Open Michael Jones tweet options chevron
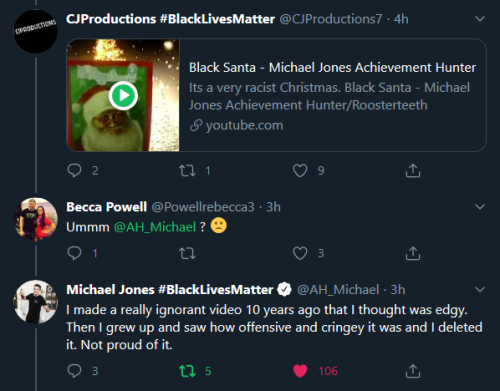The height and width of the screenshot is (391, 500). click(x=480, y=289)
